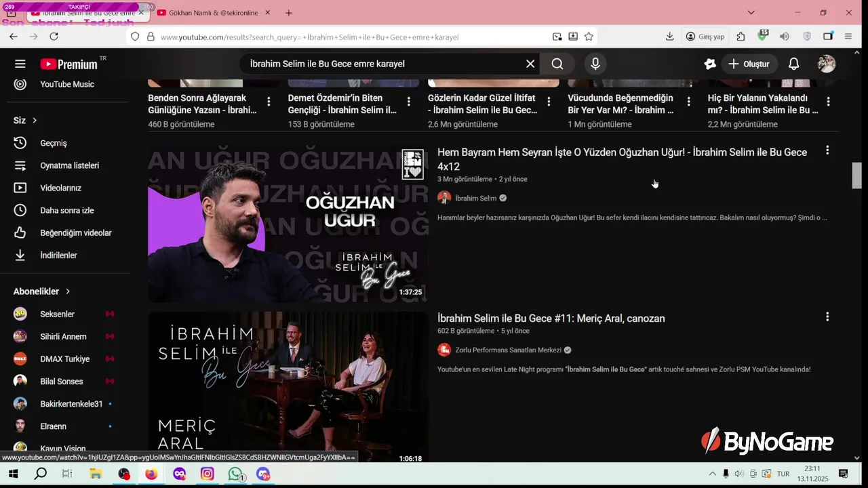Open Instagram from the Windows taskbar

(208, 474)
